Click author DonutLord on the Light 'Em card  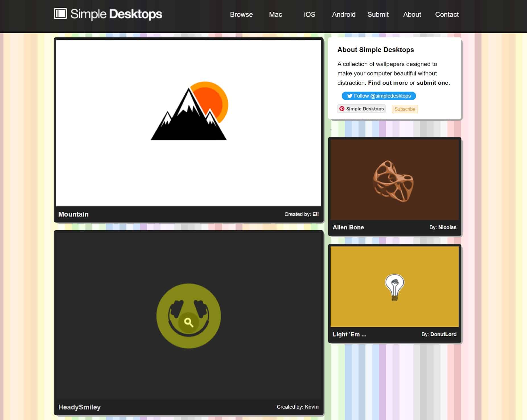pyautogui.click(x=443, y=334)
